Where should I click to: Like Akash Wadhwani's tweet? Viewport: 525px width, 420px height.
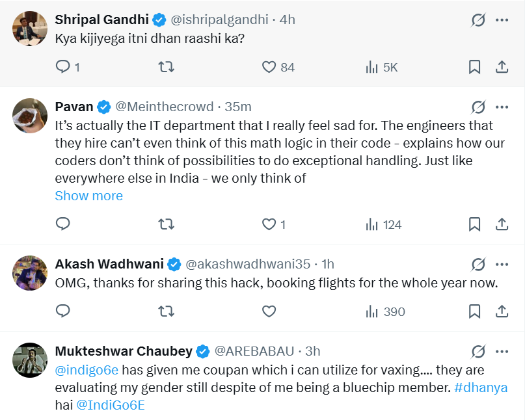pyautogui.click(x=269, y=312)
